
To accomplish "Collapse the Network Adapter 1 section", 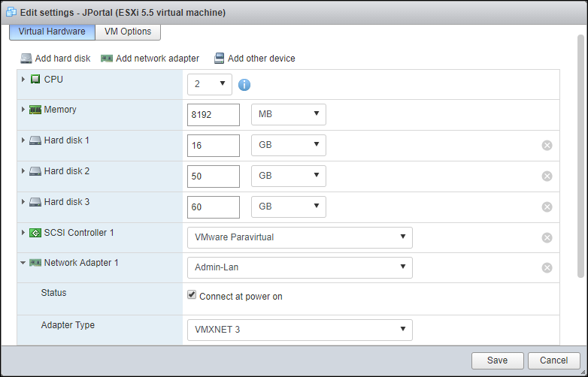I will click(x=23, y=263).
